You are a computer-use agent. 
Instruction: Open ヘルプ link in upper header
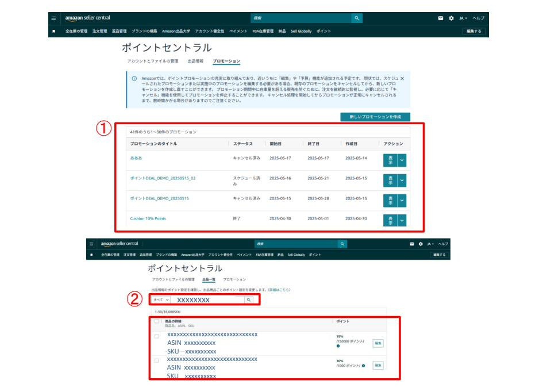pyautogui.click(x=479, y=18)
